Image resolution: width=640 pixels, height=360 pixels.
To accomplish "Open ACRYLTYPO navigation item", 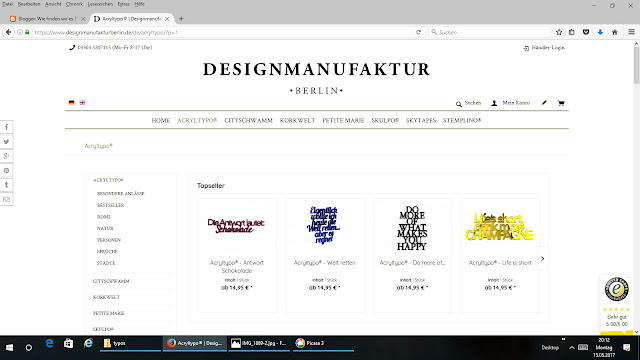I will click(x=197, y=120).
